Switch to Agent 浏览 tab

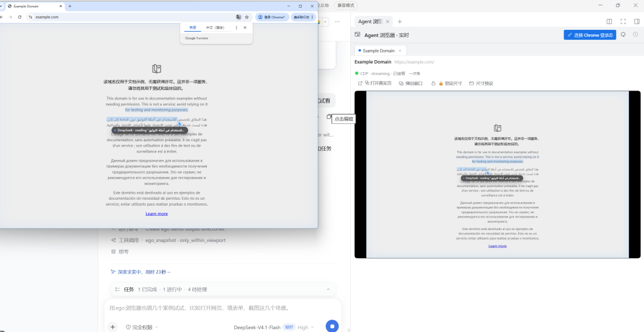point(370,21)
